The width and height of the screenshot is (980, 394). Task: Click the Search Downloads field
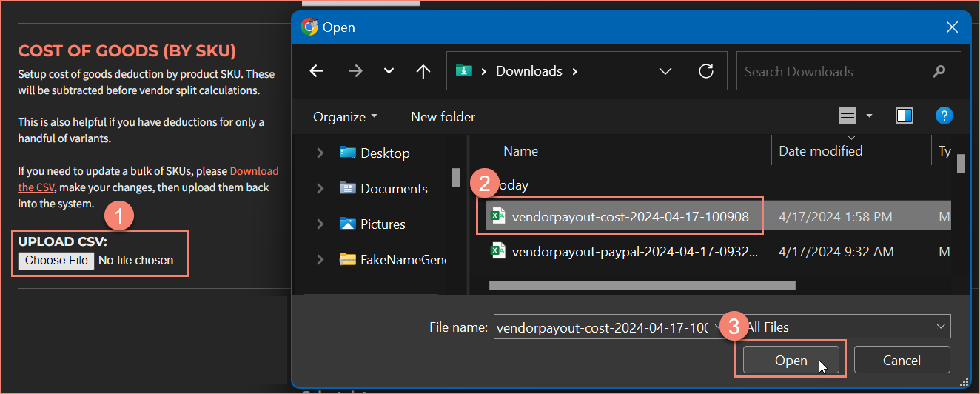[x=849, y=71]
